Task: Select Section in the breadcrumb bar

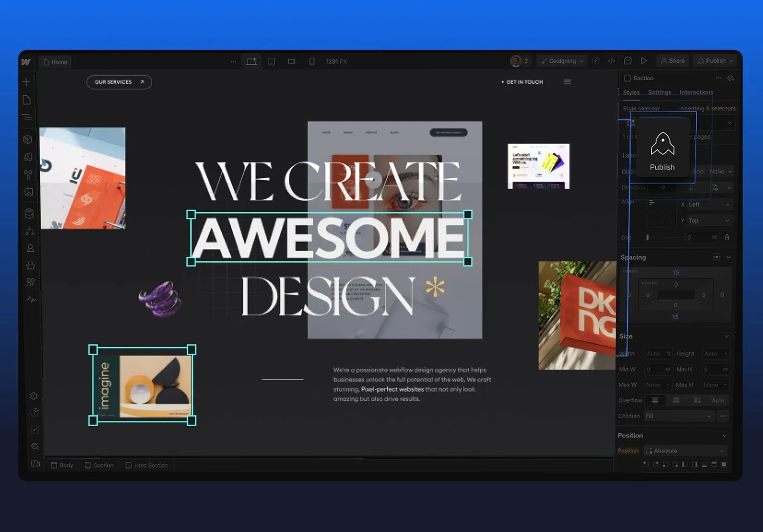Action: [99, 465]
